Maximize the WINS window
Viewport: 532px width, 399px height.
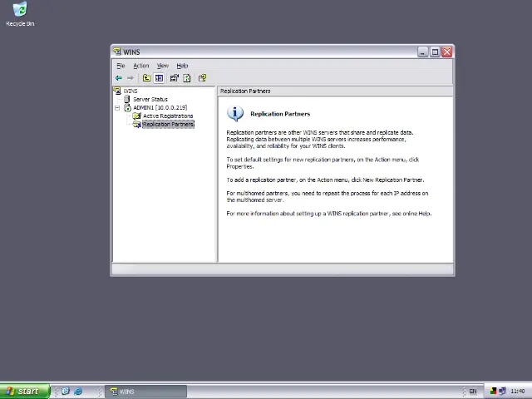click(435, 52)
